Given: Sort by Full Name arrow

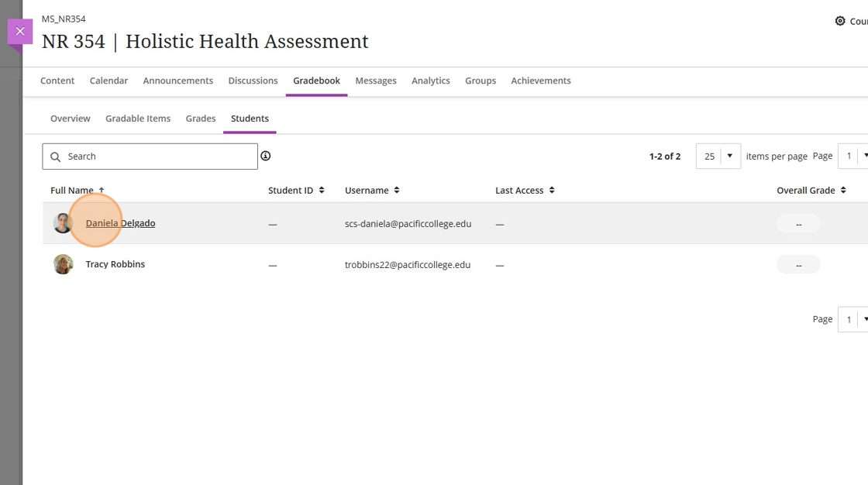Looking at the screenshot, I should (102, 190).
